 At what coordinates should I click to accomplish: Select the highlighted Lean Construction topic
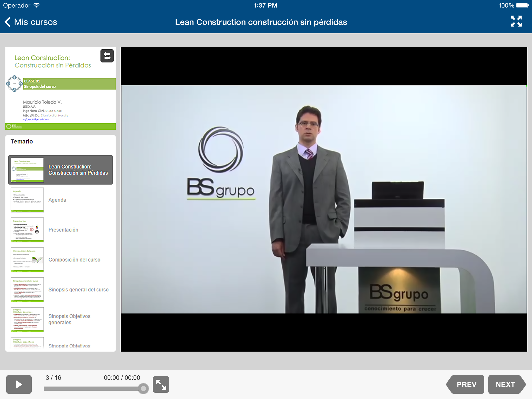click(x=78, y=170)
